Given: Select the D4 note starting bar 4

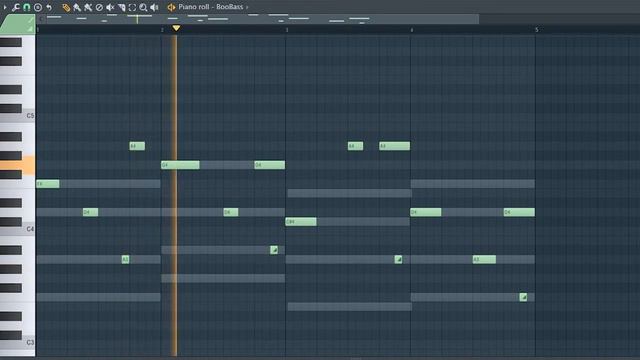Looking at the screenshot, I should click(x=426, y=212).
